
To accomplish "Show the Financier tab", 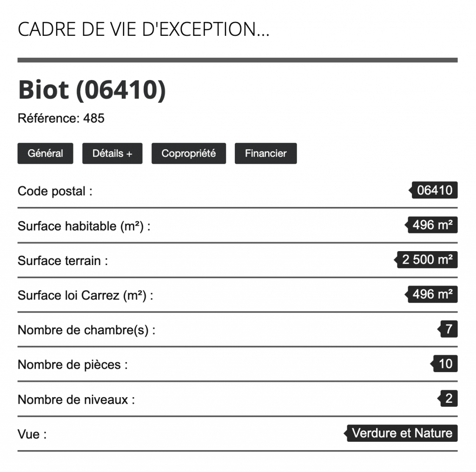I will [x=265, y=153].
